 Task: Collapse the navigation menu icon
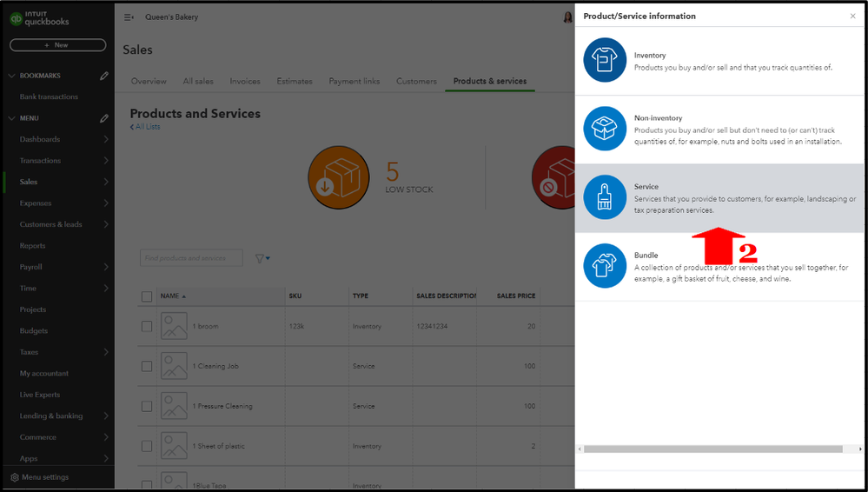129,17
